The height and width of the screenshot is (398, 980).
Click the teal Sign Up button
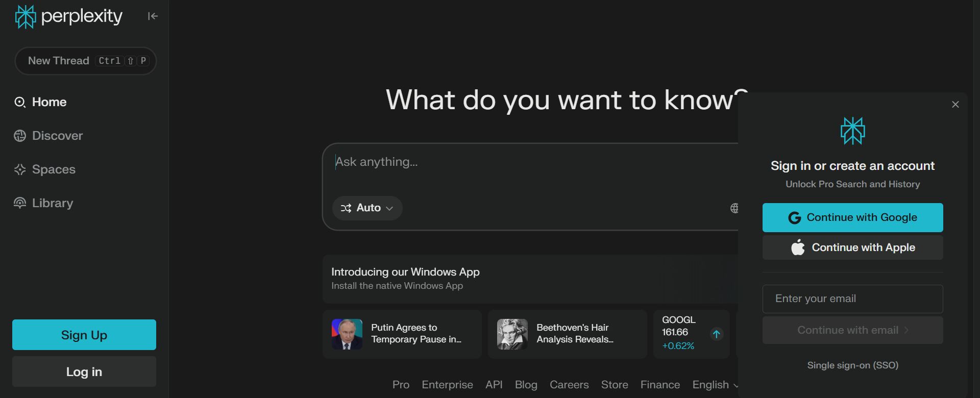click(84, 335)
